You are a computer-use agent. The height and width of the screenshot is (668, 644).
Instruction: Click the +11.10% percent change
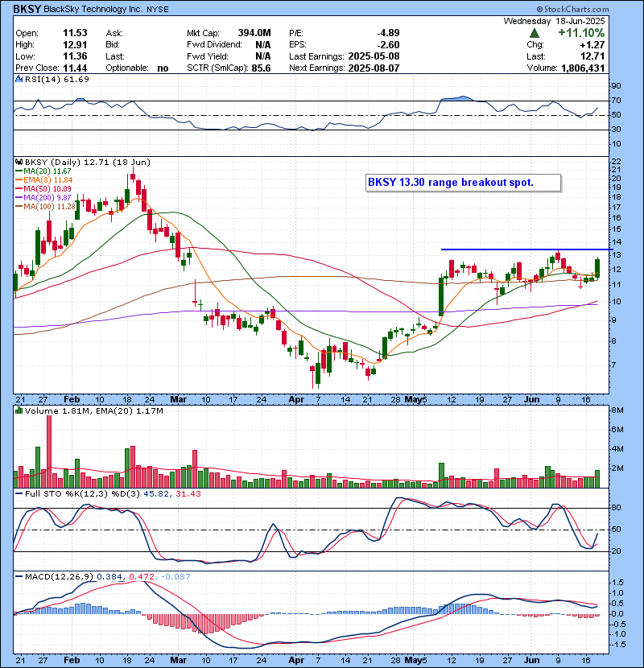coord(581,33)
